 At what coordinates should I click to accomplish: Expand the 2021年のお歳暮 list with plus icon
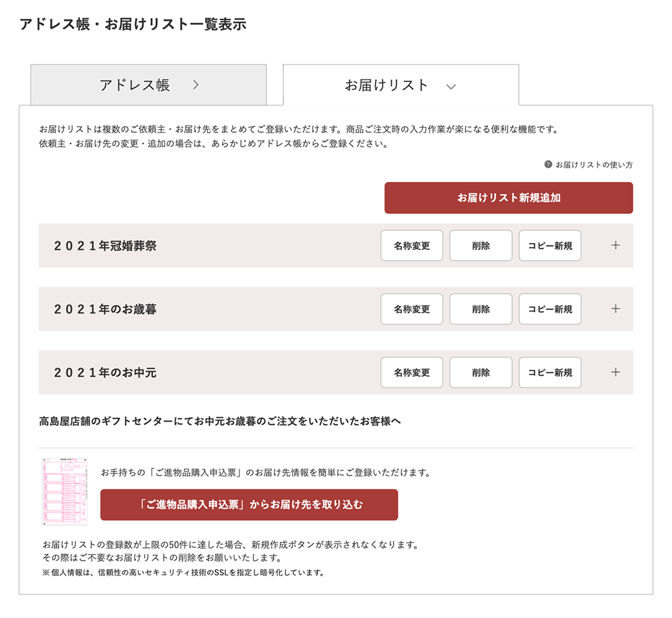click(x=616, y=309)
